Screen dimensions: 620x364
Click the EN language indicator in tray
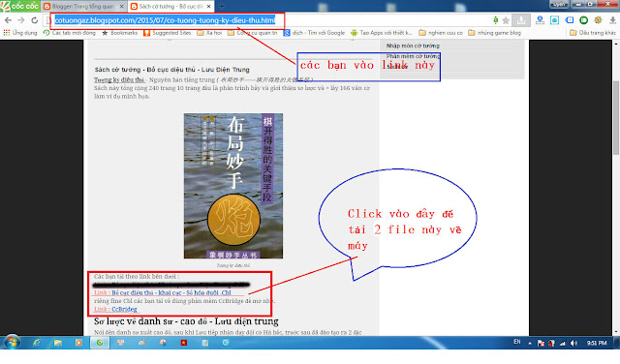(516, 342)
